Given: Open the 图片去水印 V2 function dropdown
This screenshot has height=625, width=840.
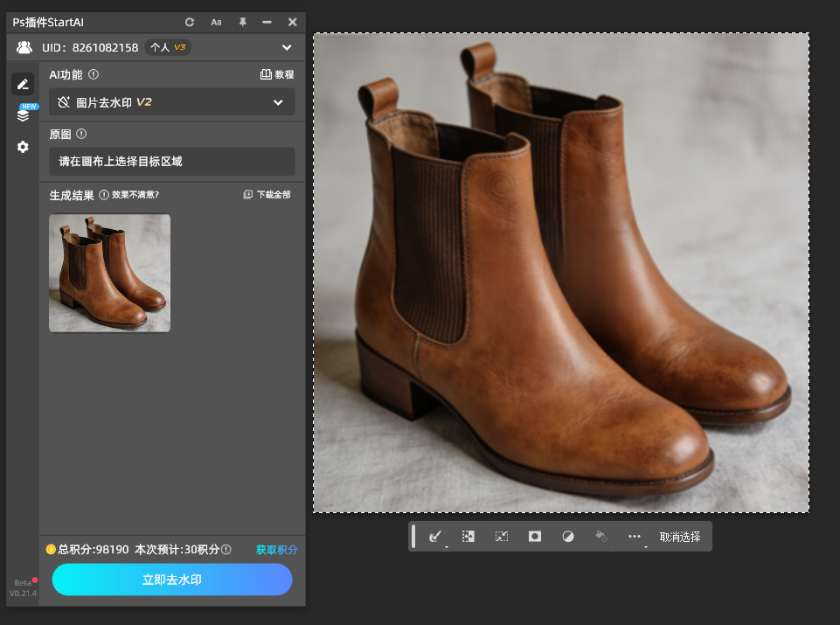Looking at the screenshot, I should 171,102.
